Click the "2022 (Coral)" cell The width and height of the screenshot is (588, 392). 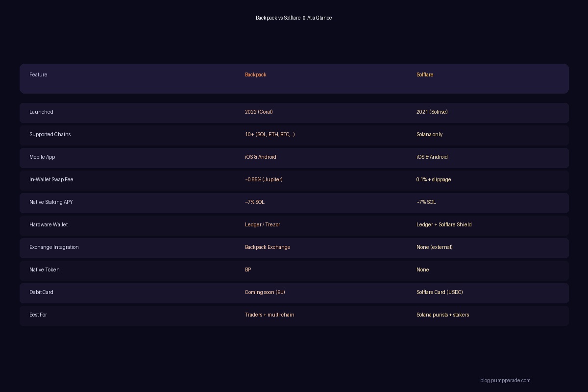click(x=259, y=112)
